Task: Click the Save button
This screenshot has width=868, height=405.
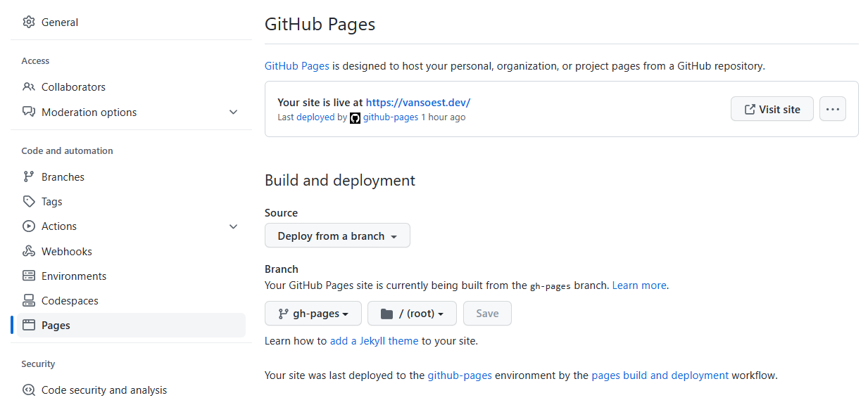Action: pos(487,313)
